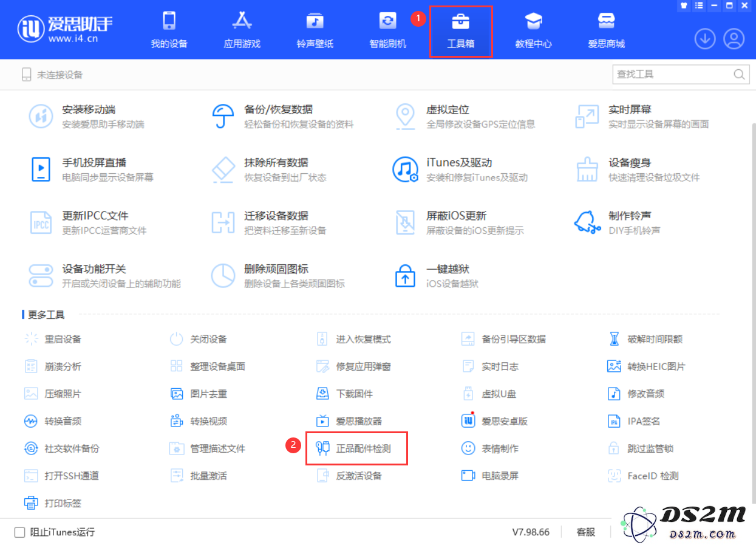This screenshot has height=545, width=756.
Task: Click the user account avatar icon
Action: (x=734, y=39)
